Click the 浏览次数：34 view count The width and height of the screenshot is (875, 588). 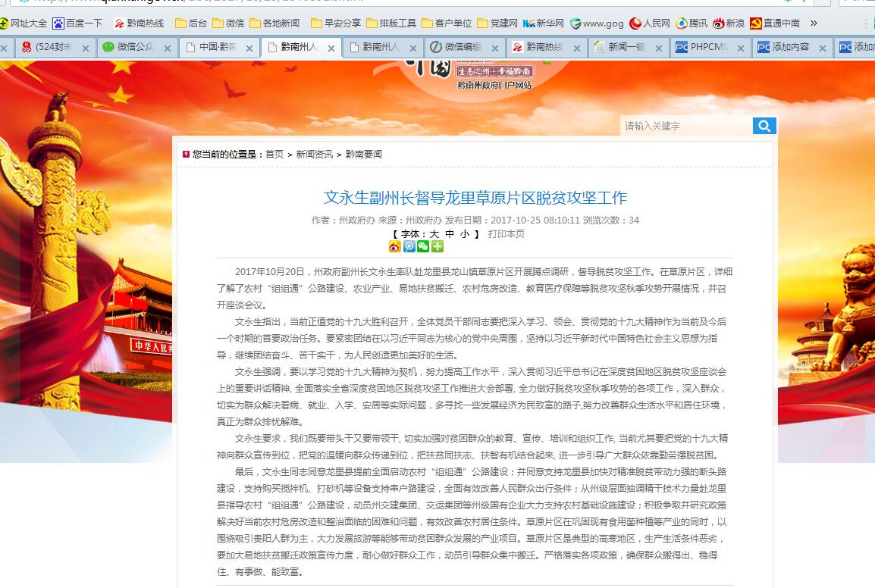[x=611, y=220]
